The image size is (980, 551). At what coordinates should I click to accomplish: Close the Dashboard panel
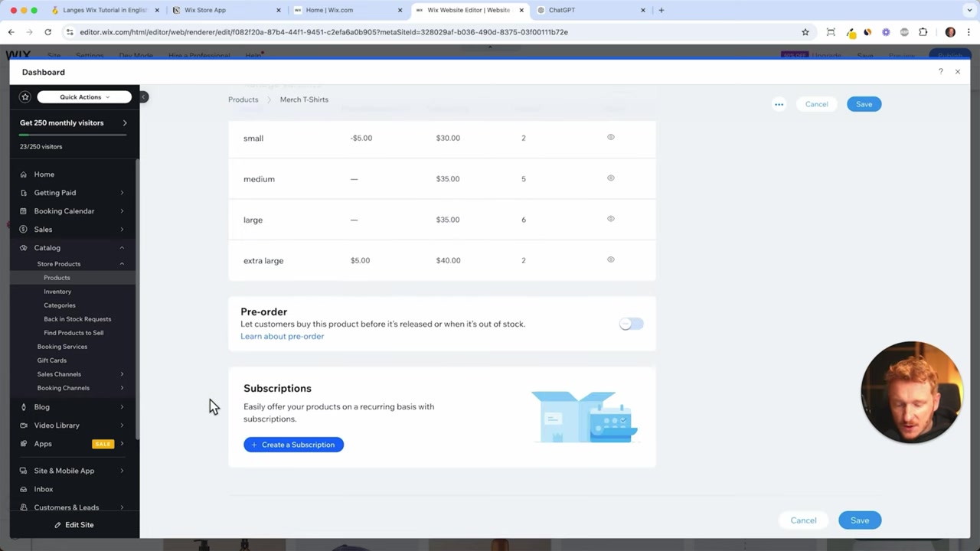(957, 71)
